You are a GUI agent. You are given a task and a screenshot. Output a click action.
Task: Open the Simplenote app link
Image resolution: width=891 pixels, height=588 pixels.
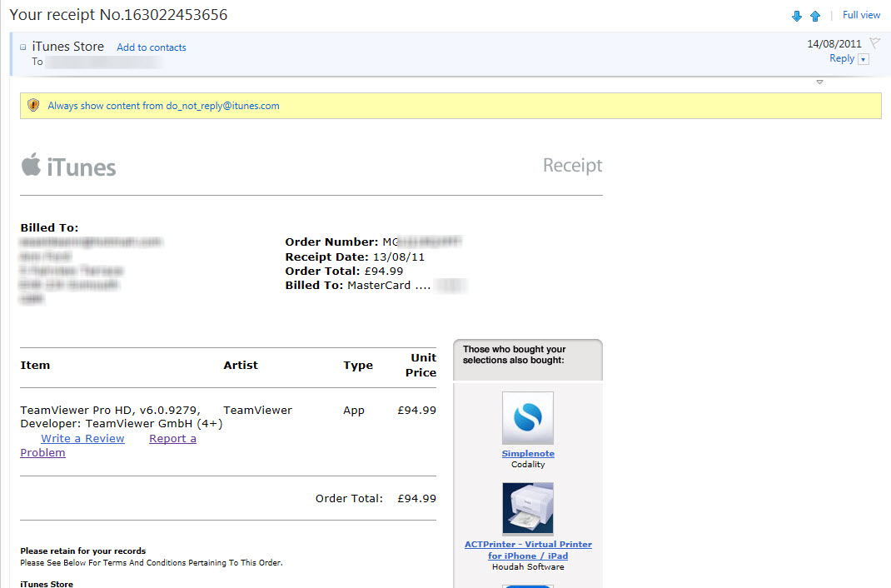528,453
